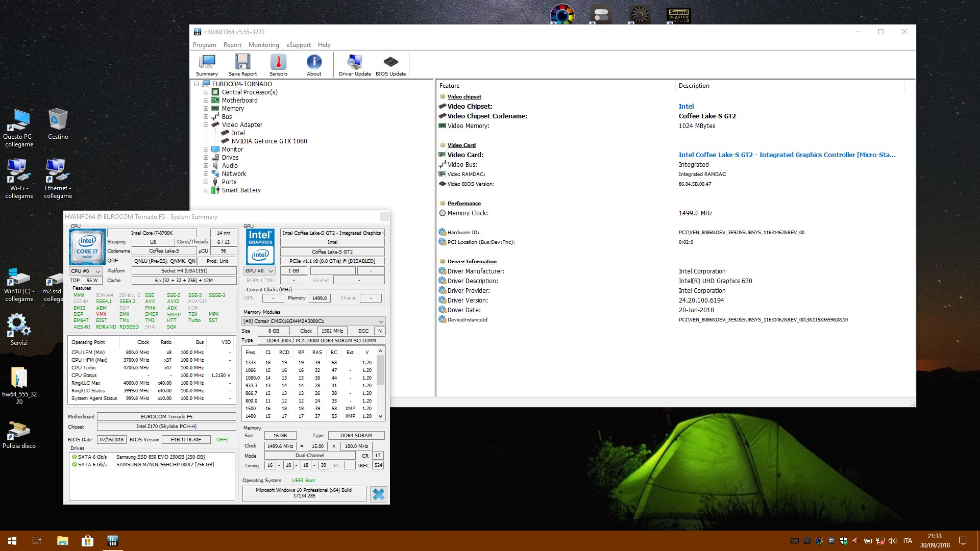Open Task View on taskbar

click(37, 541)
